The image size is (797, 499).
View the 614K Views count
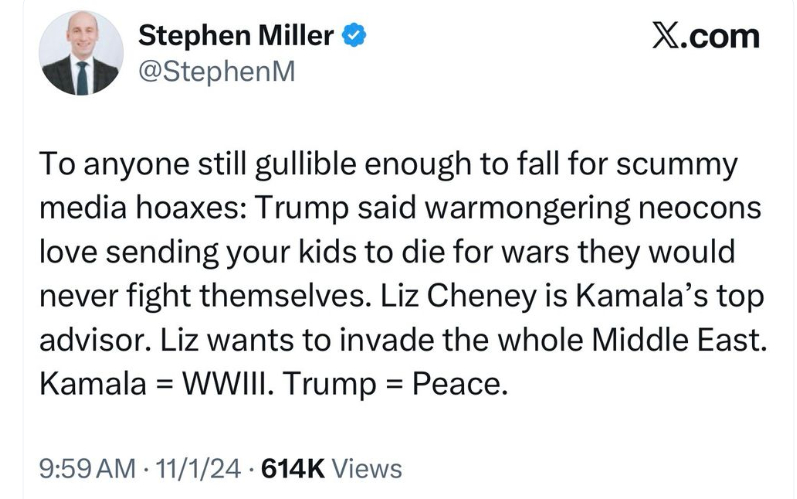331,467
